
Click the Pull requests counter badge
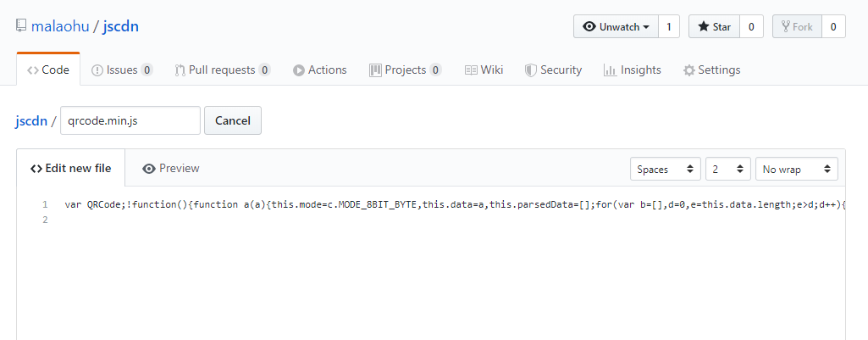[x=264, y=70]
